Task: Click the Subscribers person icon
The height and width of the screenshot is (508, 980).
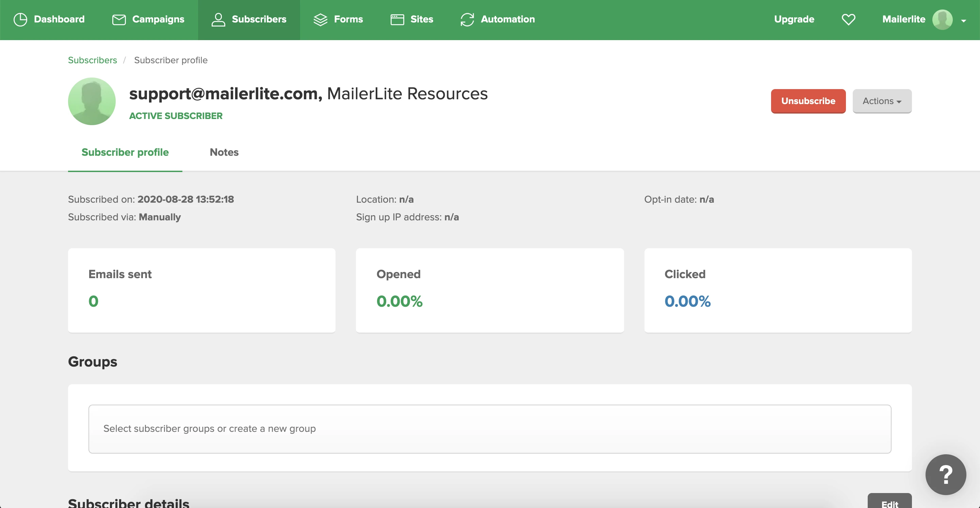Action: (x=218, y=19)
